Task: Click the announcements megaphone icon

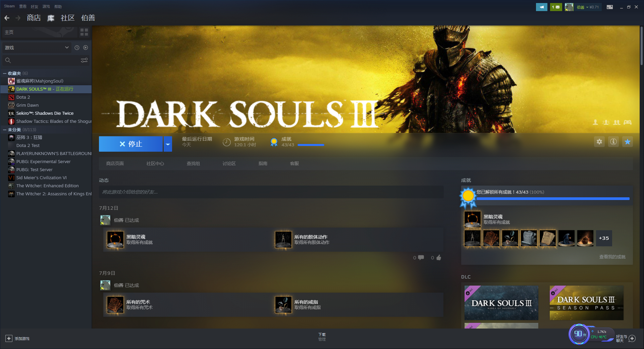Action: pos(542,7)
